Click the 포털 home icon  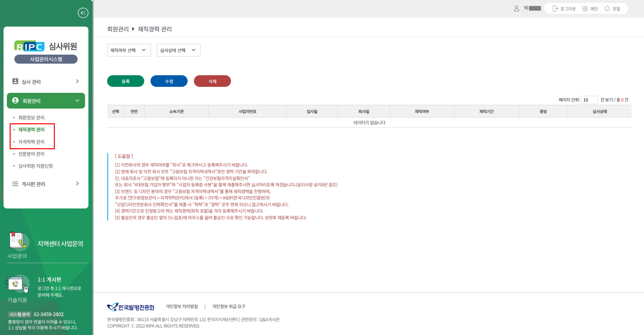(607, 9)
